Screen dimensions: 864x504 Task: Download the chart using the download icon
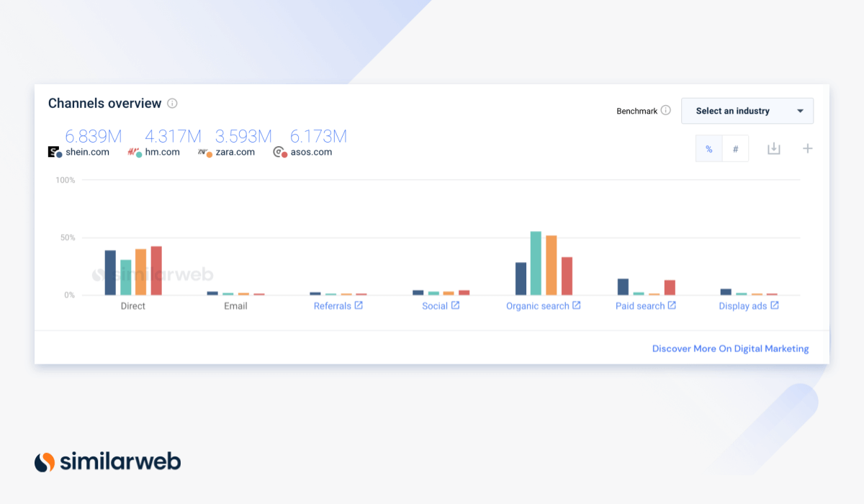coord(773,148)
